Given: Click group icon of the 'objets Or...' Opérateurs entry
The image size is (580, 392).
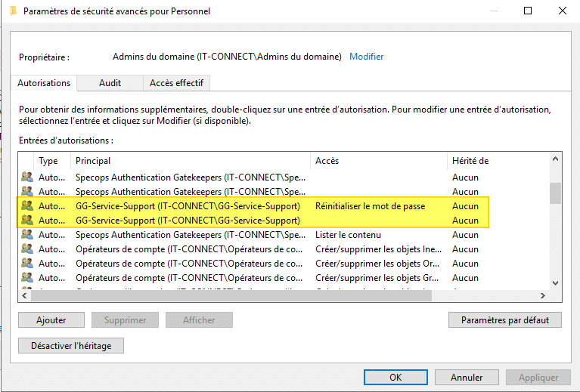Looking at the screenshot, I should click(28, 264).
